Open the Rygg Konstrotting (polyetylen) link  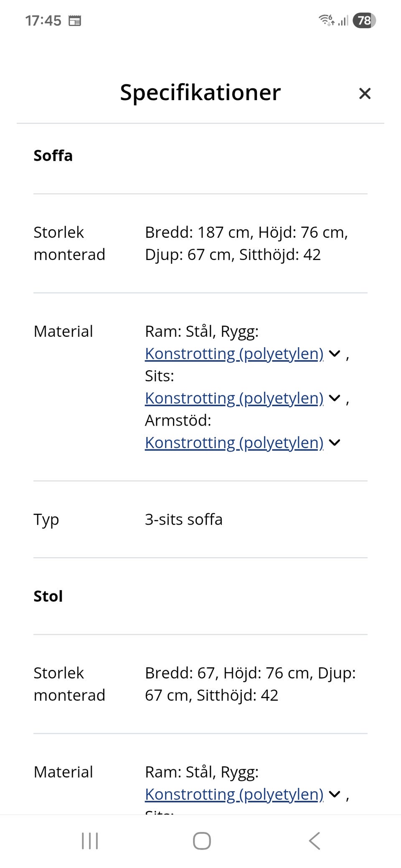click(x=234, y=354)
